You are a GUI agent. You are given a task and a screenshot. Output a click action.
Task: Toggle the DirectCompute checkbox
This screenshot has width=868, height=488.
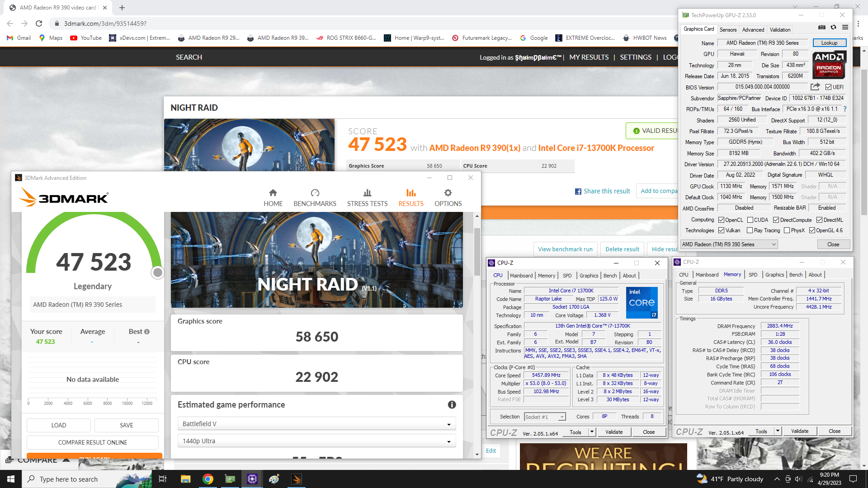click(776, 220)
